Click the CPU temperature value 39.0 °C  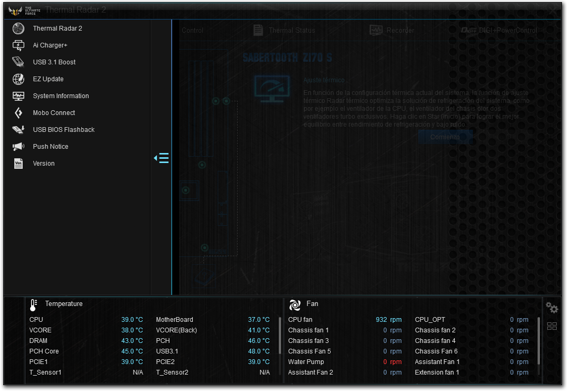tap(132, 320)
